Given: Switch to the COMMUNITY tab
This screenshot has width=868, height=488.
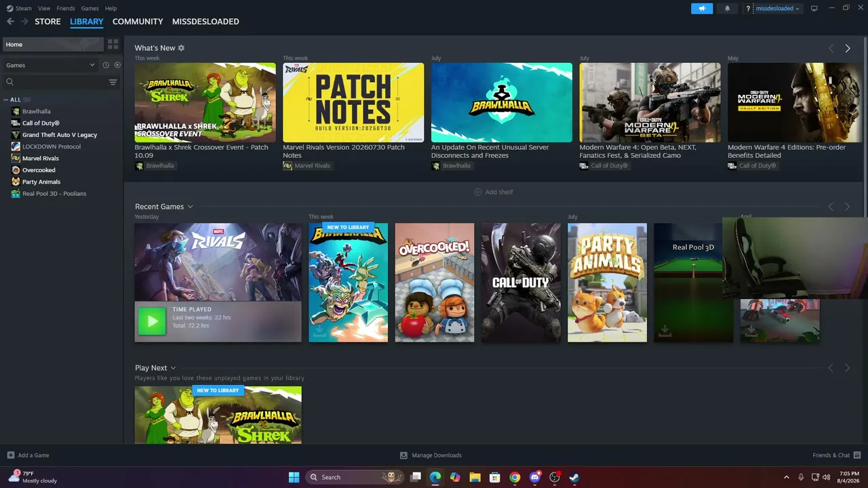Looking at the screenshot, I should 138,22.
